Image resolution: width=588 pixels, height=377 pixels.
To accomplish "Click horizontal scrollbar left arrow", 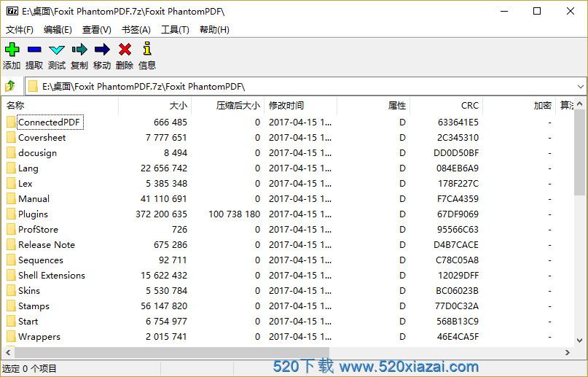I will click(8, 353).
